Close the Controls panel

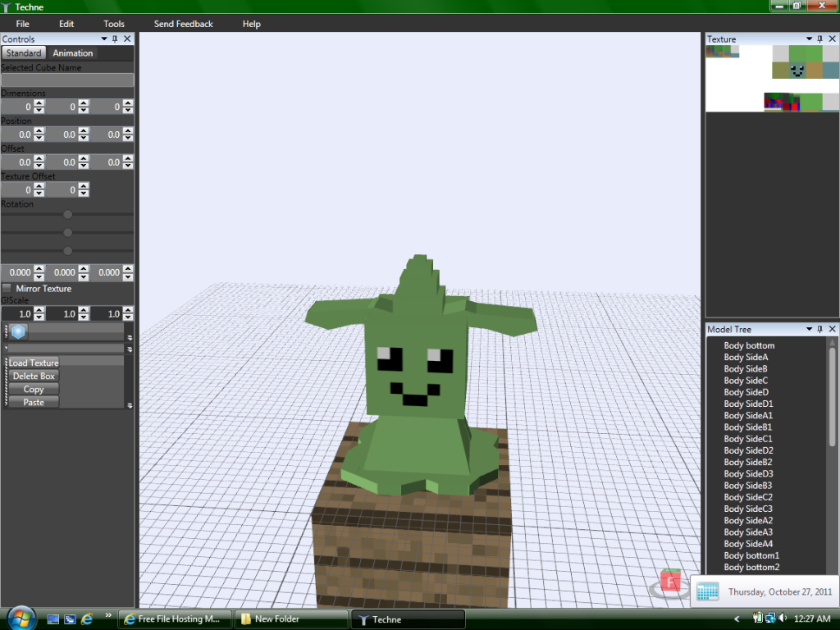[127, 39]
